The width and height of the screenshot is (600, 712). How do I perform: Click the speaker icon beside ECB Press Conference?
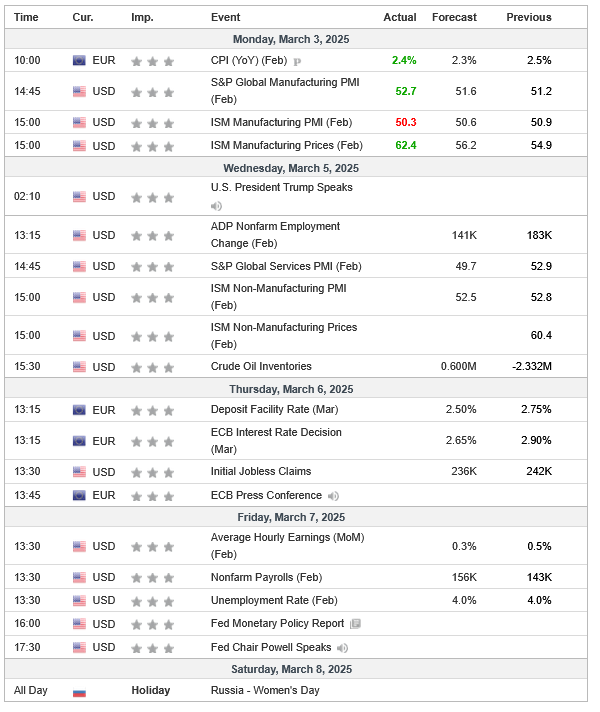click(333, 496)
